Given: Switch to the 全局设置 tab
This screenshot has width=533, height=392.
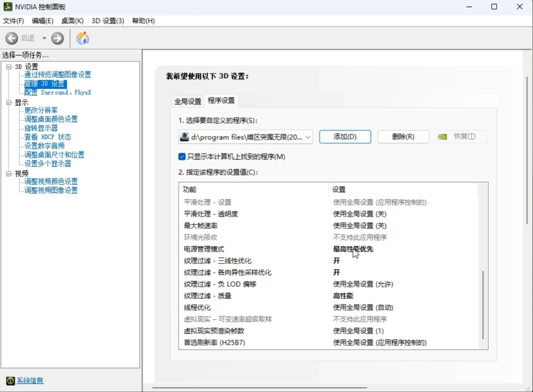Looking at the screenshot, I should 187,101.
